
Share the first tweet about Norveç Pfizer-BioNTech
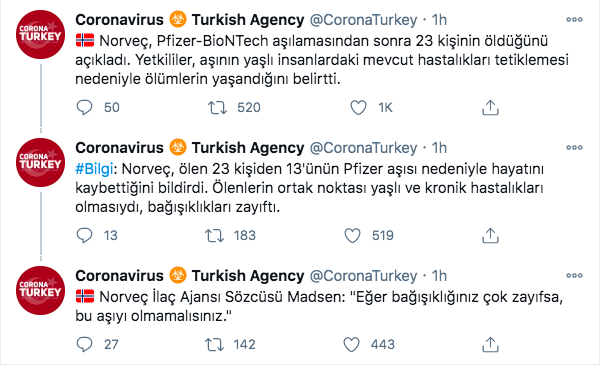tap(490, 108)
